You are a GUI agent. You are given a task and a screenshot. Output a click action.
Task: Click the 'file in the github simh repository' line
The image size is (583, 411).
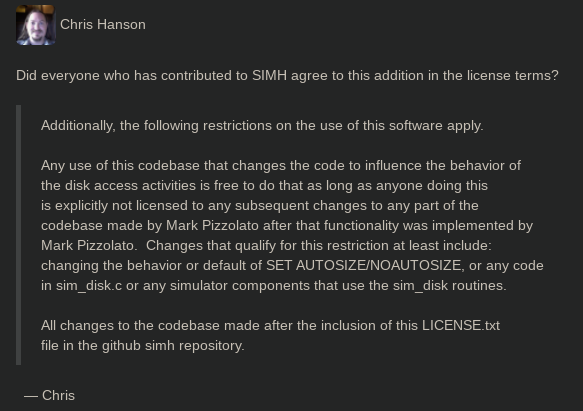tap(143, 346)
